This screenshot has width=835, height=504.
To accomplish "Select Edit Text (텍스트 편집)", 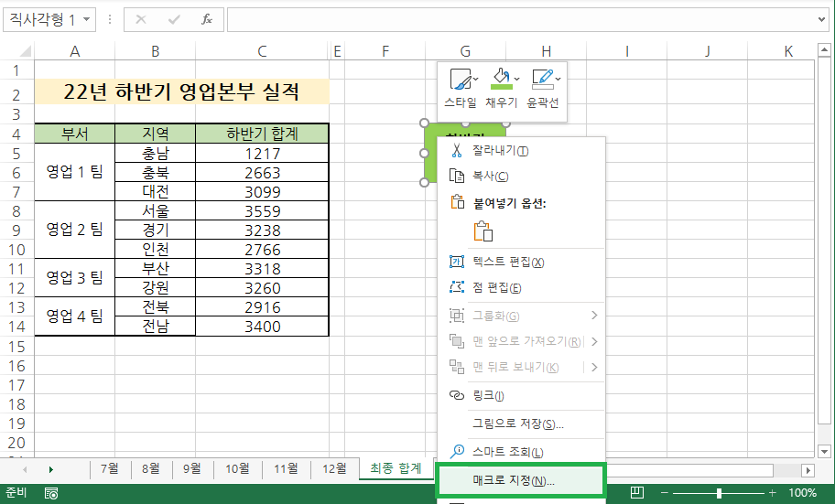I will coord(521,262).
